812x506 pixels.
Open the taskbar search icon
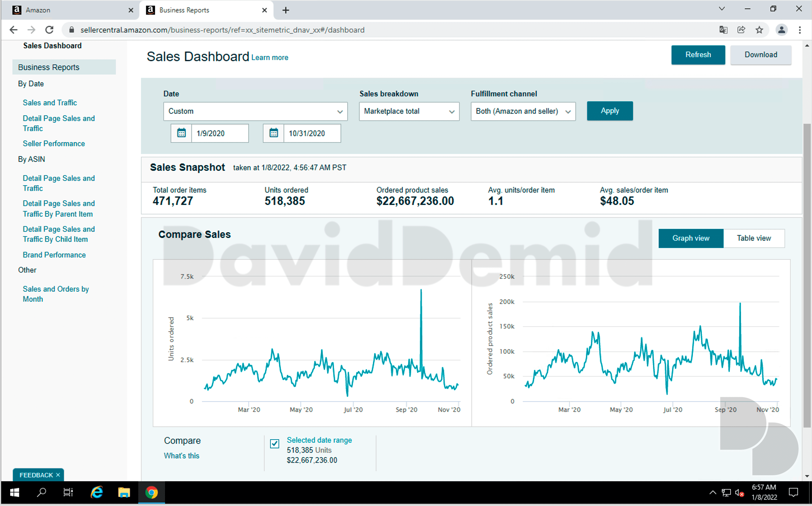(x=41, y=492)
